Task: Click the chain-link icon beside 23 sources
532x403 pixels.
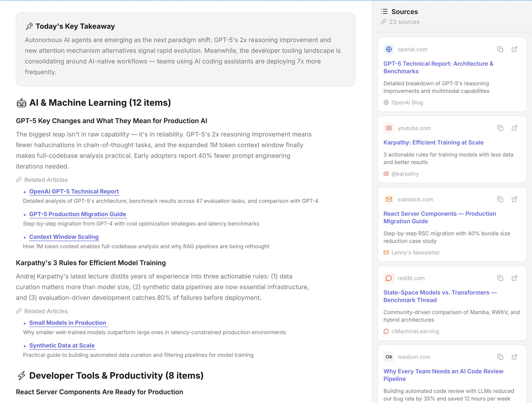Action: coord(384,22)
